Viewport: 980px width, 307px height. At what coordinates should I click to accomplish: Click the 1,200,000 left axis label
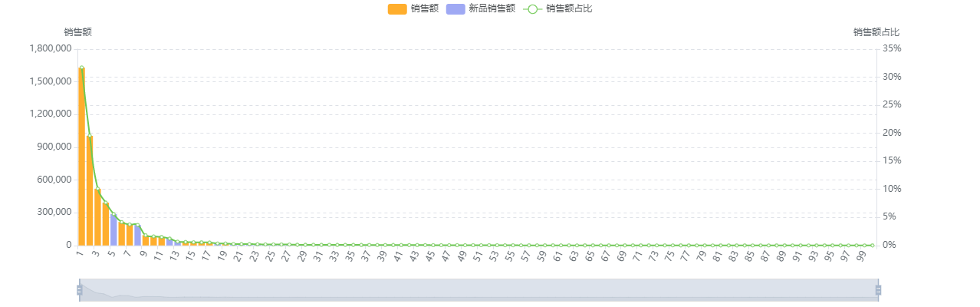point(51,114)
